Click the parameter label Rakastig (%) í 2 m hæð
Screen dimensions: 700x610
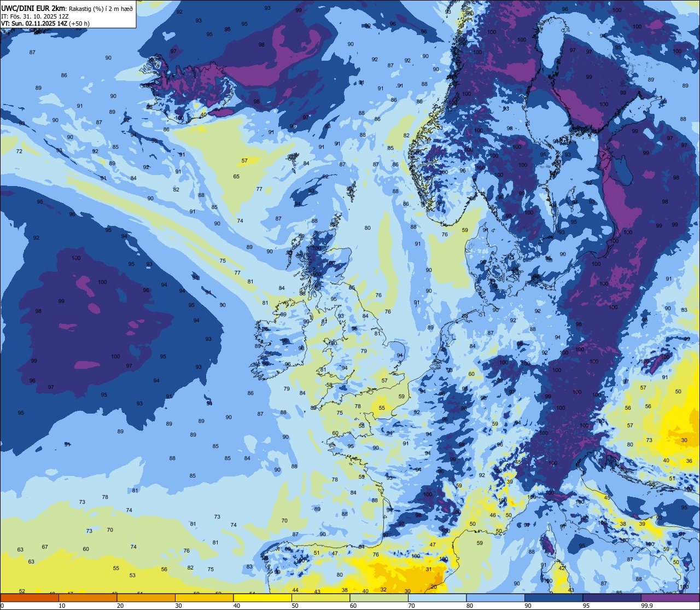[x=101, y=8]
